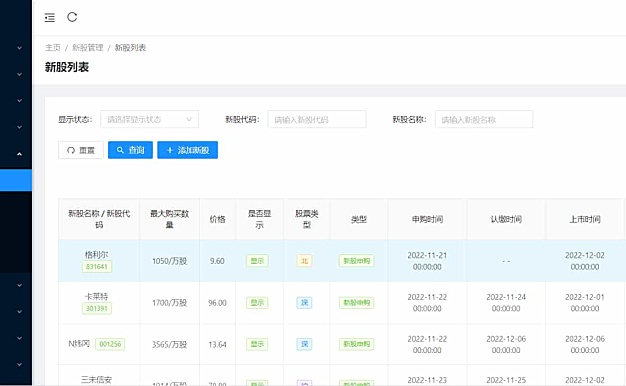Click the code tag 831641

click(97, 267)
